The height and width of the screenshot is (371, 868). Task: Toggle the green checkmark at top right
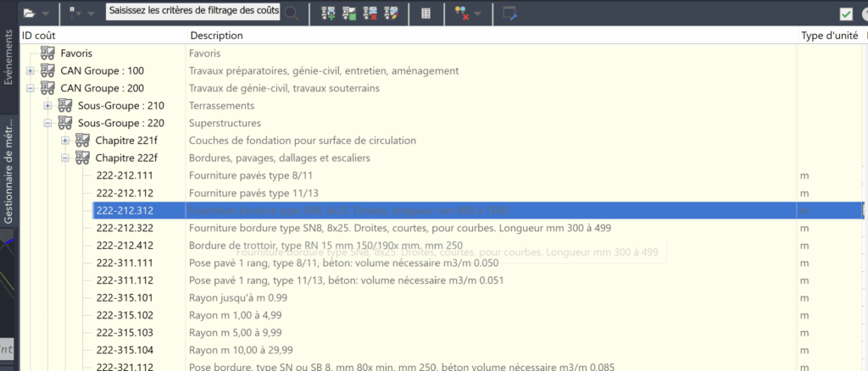[x=846, y=14]
